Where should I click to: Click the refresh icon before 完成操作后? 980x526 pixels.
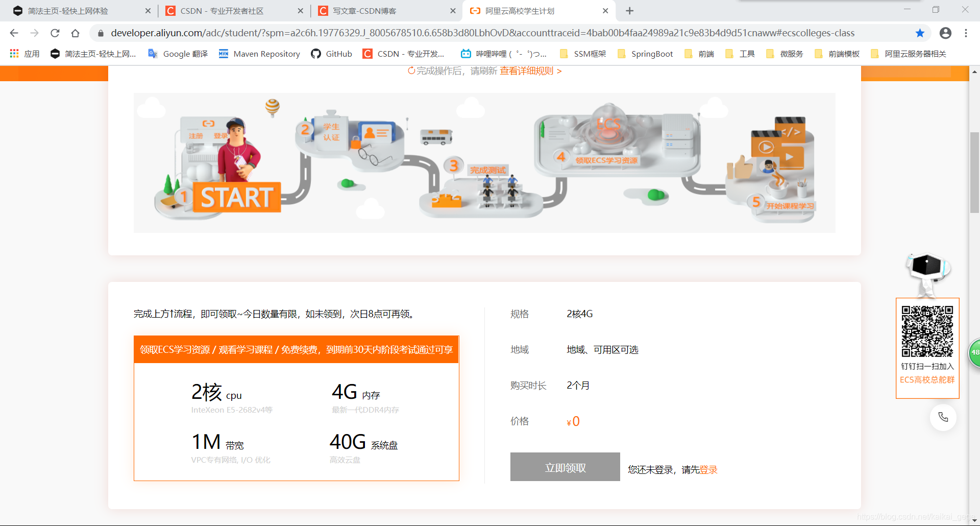click(x=411, y=71)
